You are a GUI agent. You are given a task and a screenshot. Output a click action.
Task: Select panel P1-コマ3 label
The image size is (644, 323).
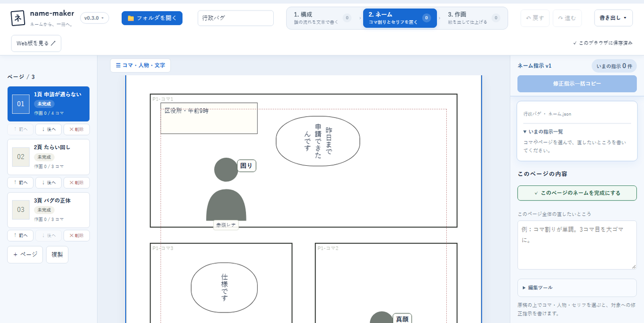pyautogui.click(x=163, y=248)
